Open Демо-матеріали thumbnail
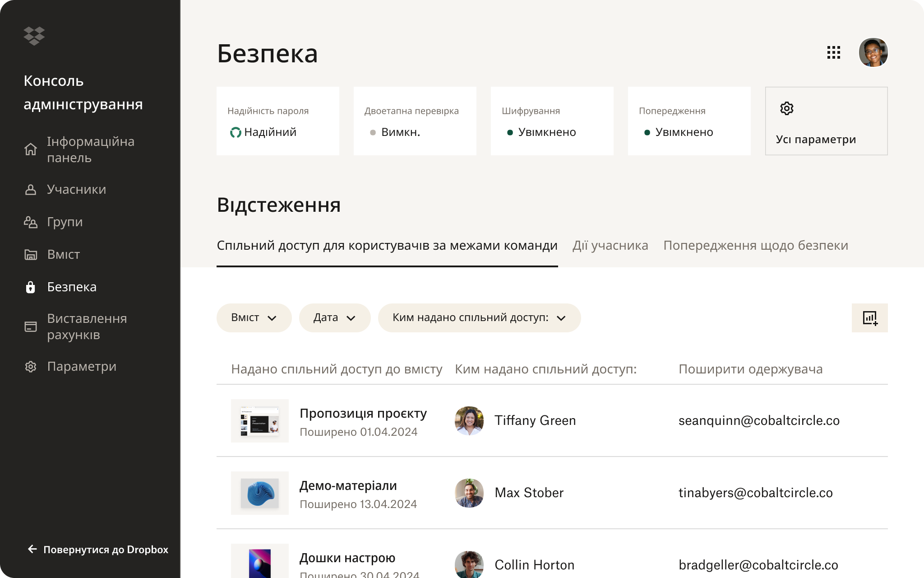The image size is (924, 578). [260, 493]
